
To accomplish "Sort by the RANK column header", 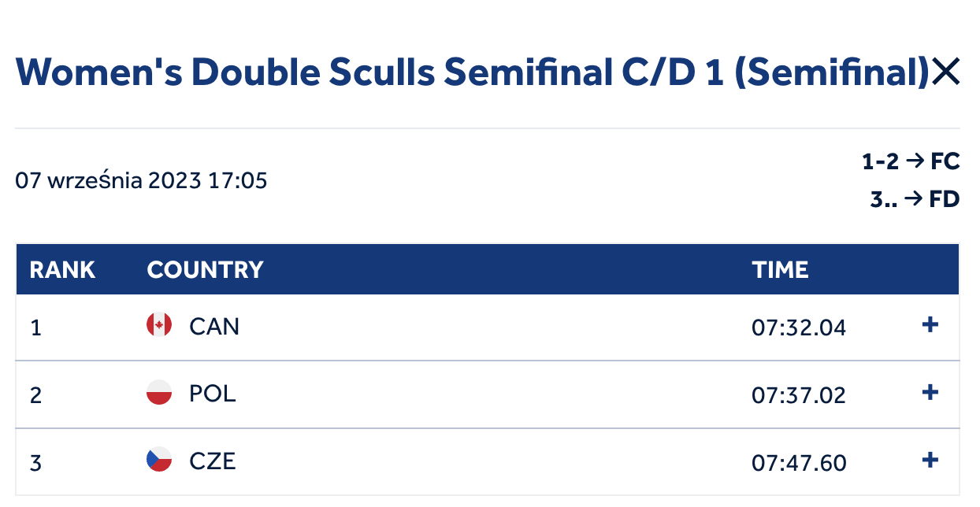I will 62,270.
